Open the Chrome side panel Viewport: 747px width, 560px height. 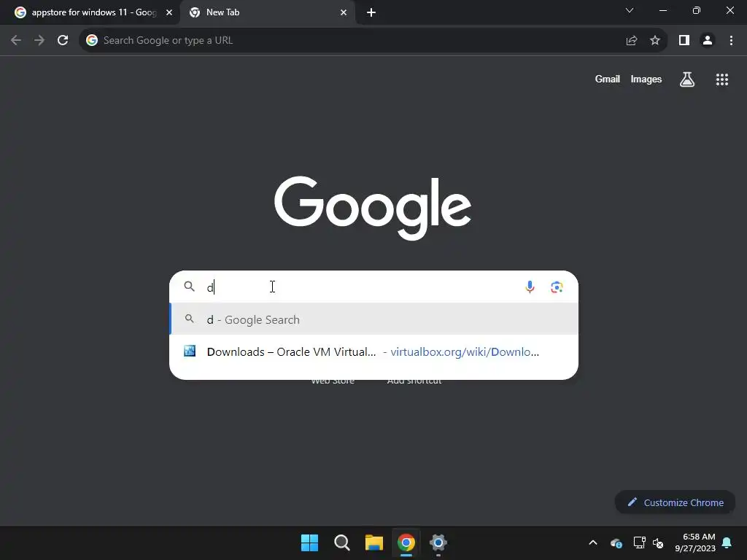684,41
